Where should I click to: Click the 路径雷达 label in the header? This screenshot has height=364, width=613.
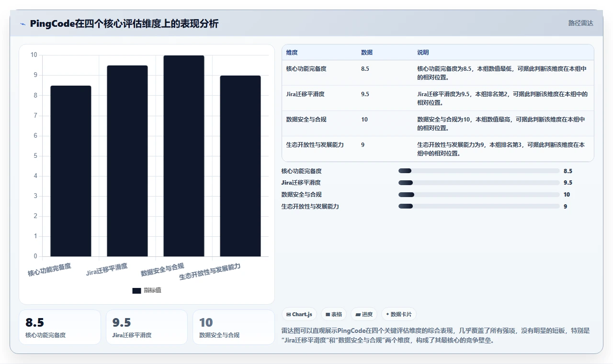point(580,23)
